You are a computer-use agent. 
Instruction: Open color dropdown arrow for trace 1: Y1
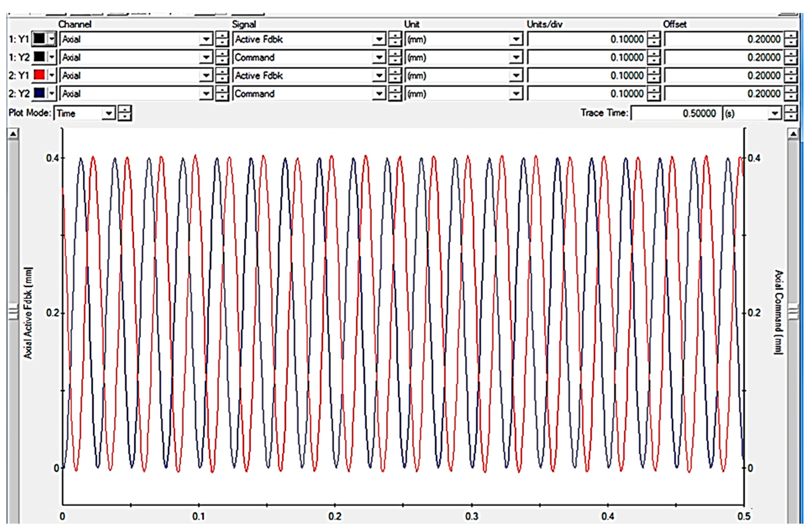pos(52,39)
